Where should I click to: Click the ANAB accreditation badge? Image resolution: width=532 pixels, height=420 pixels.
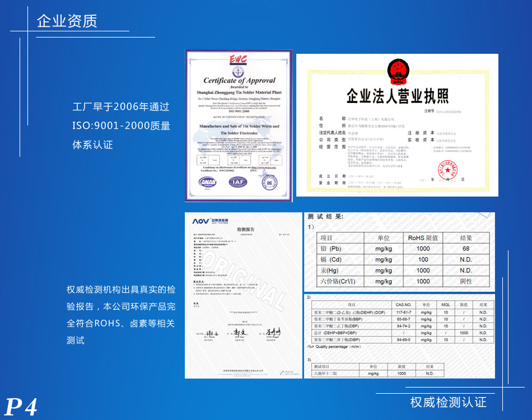click(x=208, y=182)
